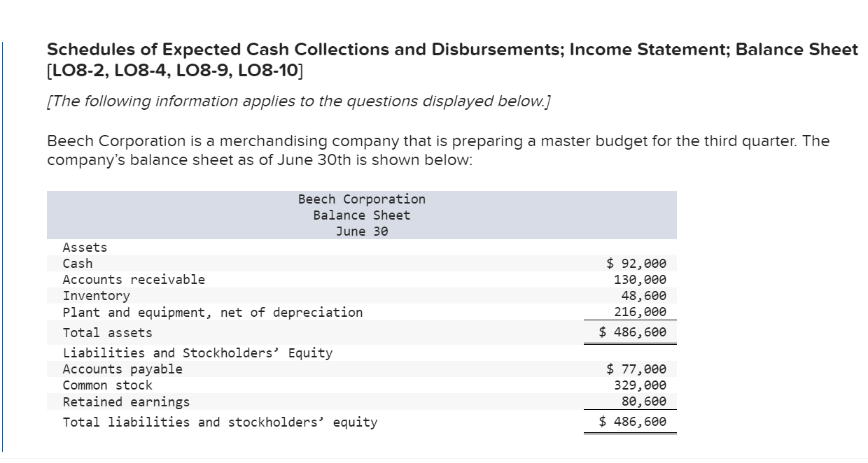The height and width of the screenshot is (463, 868).
Task: Click the Retained earnings amount 80,600
Action: (x=645, y=401)
